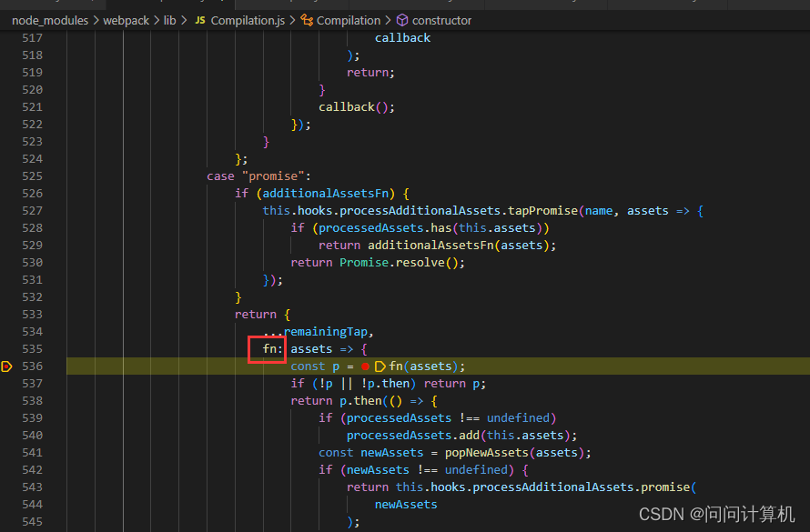Click 'popNewAssets' on line 541
Viewport: 810px width, 532px height.
pos(487,453)
